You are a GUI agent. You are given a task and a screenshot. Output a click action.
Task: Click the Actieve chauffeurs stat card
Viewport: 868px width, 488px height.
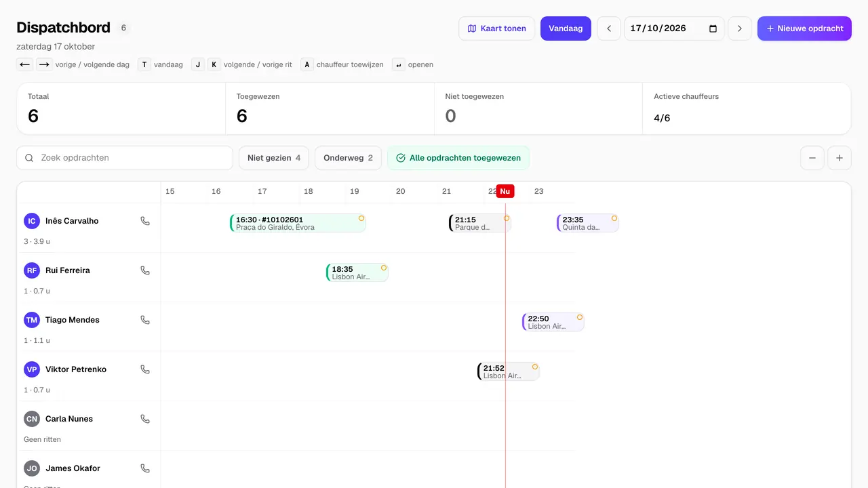[x=747, y=108]
